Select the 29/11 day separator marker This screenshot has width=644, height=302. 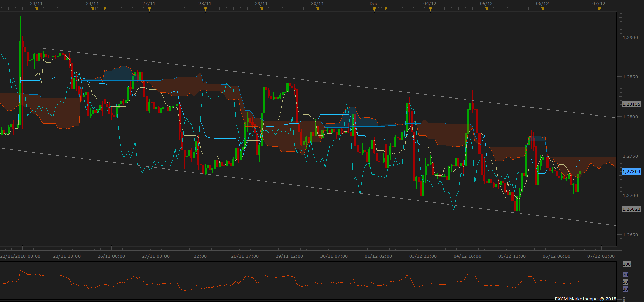pos(262,10)
